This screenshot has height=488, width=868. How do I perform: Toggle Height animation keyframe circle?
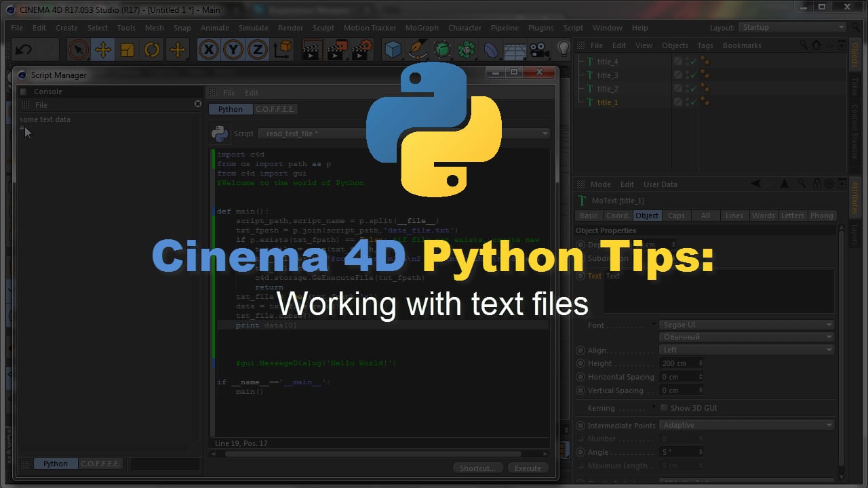click(580, 363)
